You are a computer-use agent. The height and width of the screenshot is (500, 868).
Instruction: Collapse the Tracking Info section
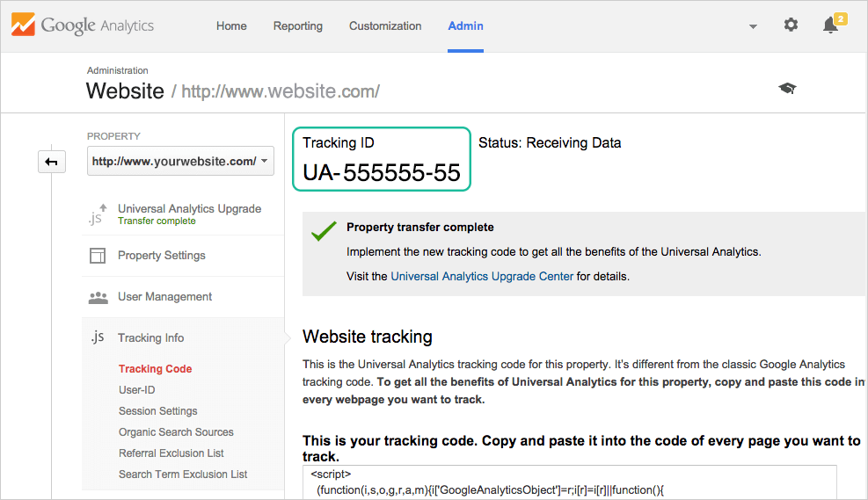151,338
